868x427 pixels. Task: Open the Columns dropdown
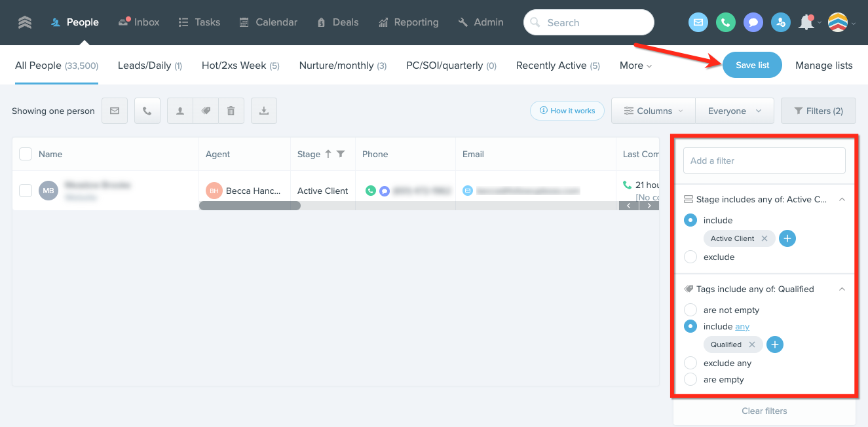pos(653,111)
